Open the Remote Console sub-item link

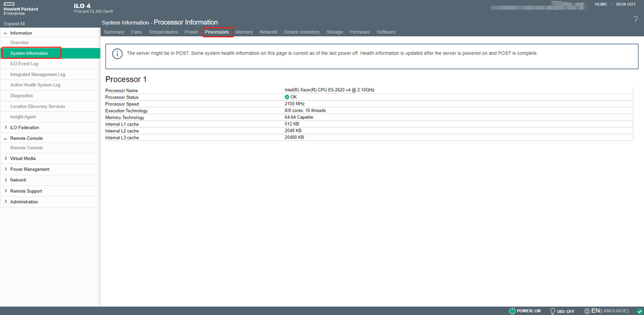point(26,148)
